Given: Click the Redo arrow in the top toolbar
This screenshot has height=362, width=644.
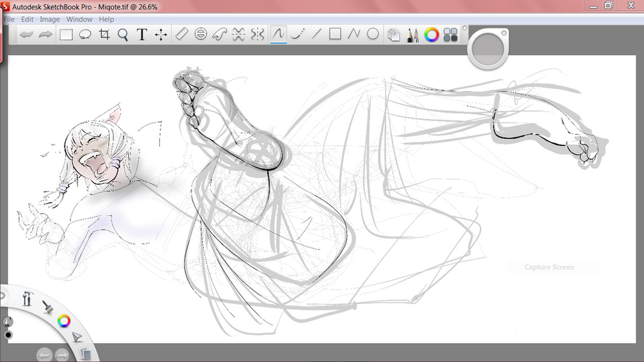Looking at the screenshot, I should coord(45,35).
